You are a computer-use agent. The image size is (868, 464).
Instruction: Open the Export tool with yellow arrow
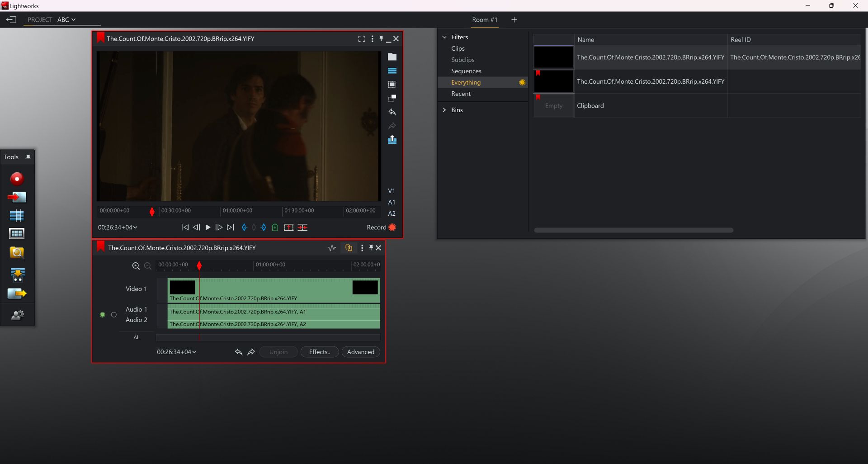17,294
